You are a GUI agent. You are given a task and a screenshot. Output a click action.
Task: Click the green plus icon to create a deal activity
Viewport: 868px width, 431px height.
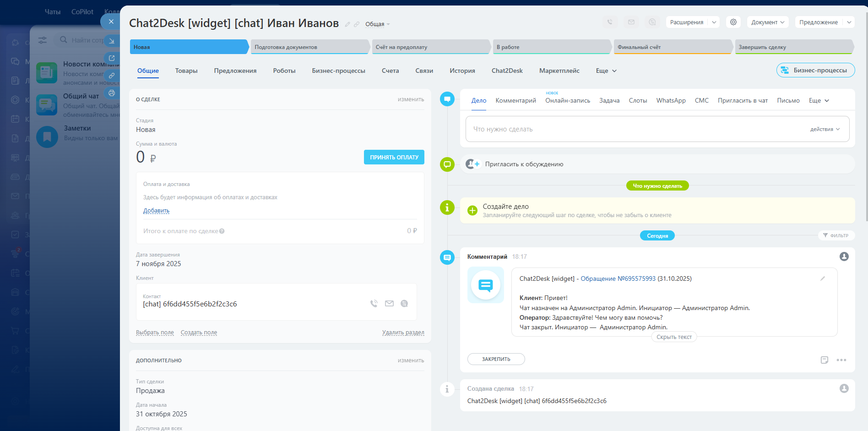(x=472, y=211)
